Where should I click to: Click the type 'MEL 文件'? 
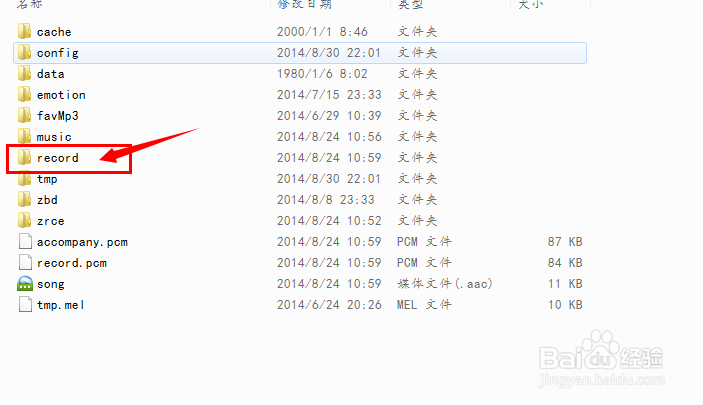point(424,305)
